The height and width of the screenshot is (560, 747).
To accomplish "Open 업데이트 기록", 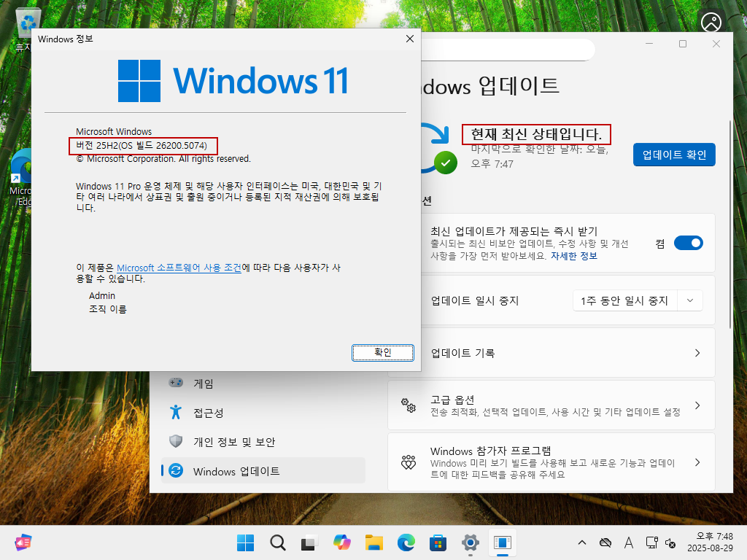I will tap(551, 353).
